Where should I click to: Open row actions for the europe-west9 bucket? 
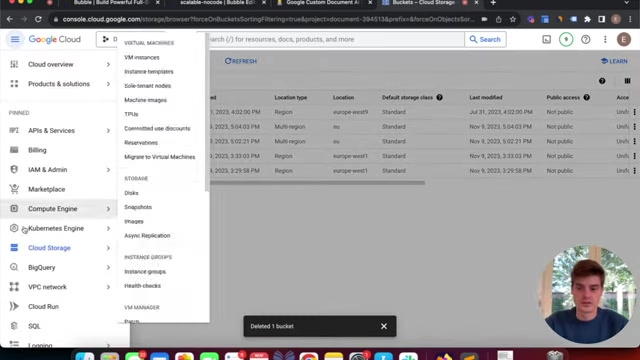(634, 112)
